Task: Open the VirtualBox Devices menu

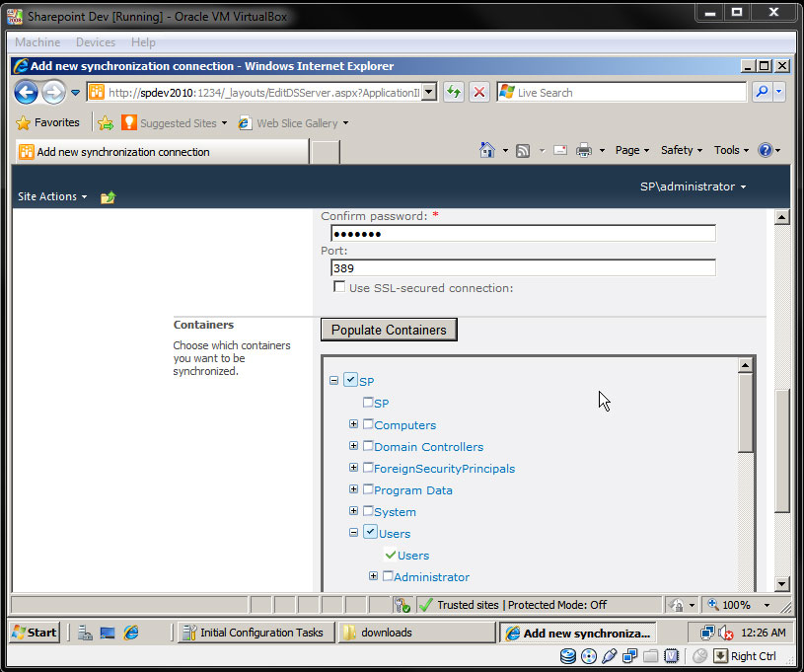Action: [96, 42]
